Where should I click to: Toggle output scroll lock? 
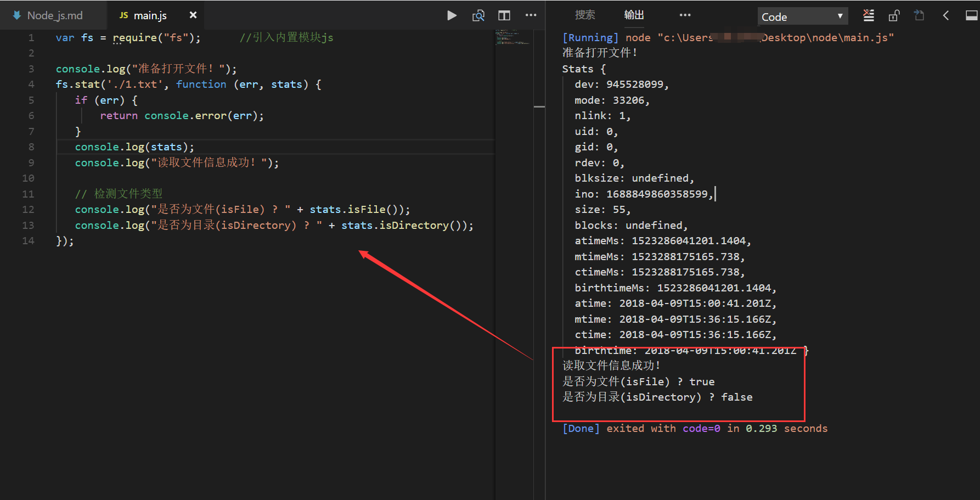[x=894, y=15]
